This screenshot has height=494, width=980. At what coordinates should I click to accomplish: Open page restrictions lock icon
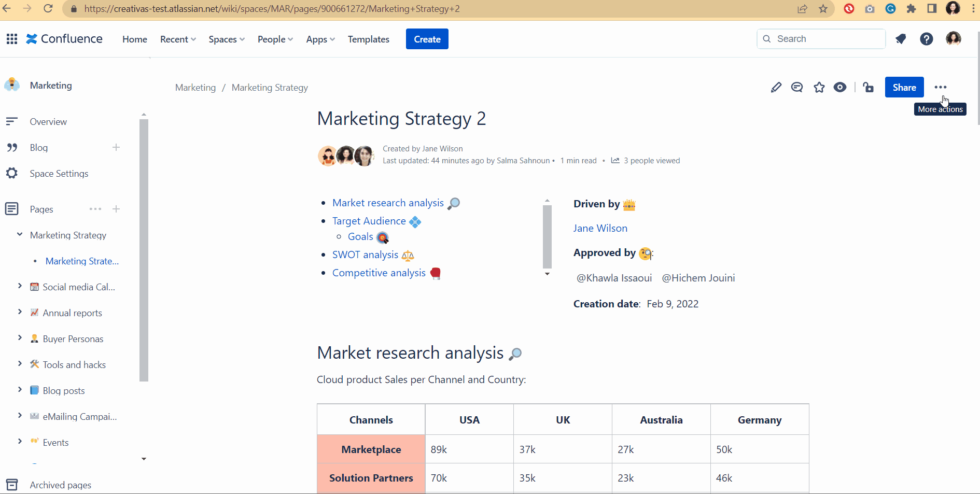[x=868, y=88]
